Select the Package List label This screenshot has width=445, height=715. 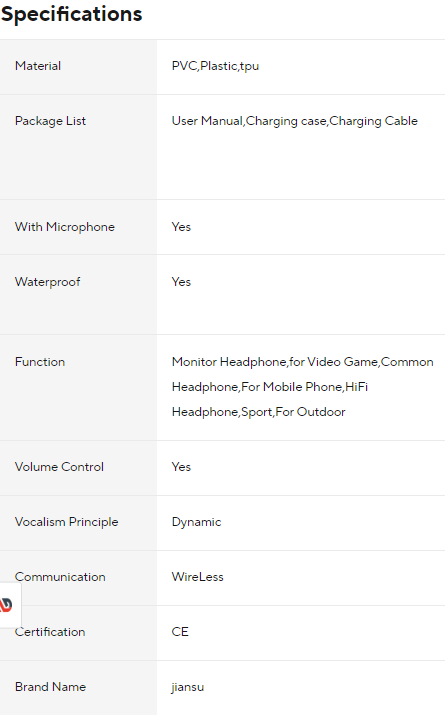tap(50, 121)
